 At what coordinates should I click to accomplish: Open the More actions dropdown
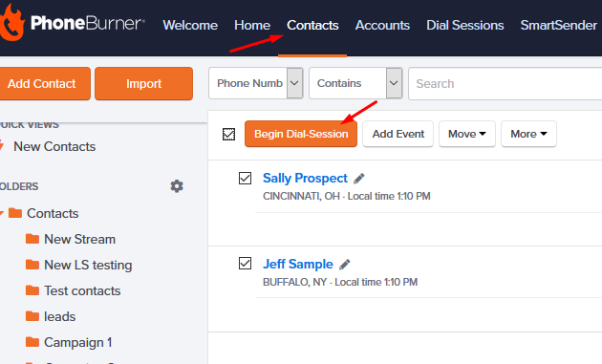click(x=528, y=134)
